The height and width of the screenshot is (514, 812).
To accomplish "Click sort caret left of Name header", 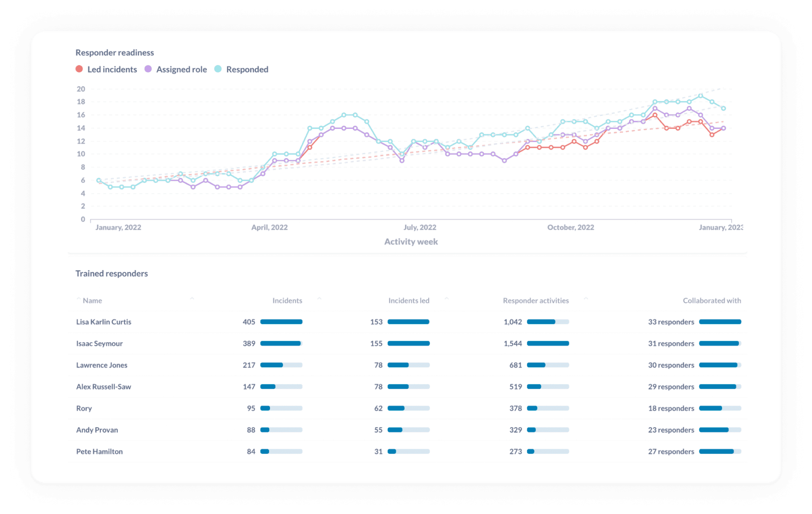I will [79, 299].
